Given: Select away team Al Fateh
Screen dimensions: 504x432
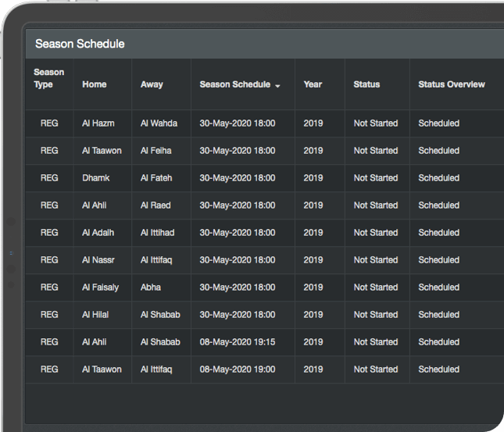Looking at the screenshot, I should 156,178.
